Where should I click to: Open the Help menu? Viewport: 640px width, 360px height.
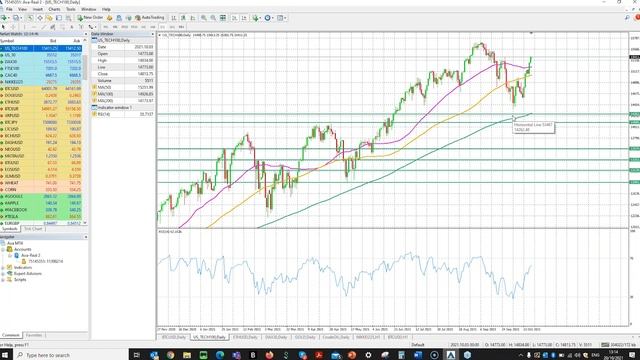point(106,9)
